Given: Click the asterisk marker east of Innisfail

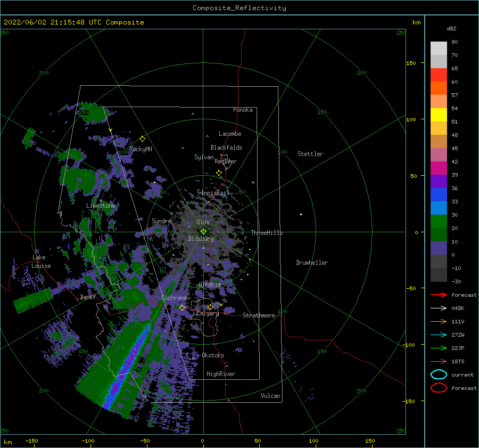Looking at the screenshot, I should click(253, 183).
